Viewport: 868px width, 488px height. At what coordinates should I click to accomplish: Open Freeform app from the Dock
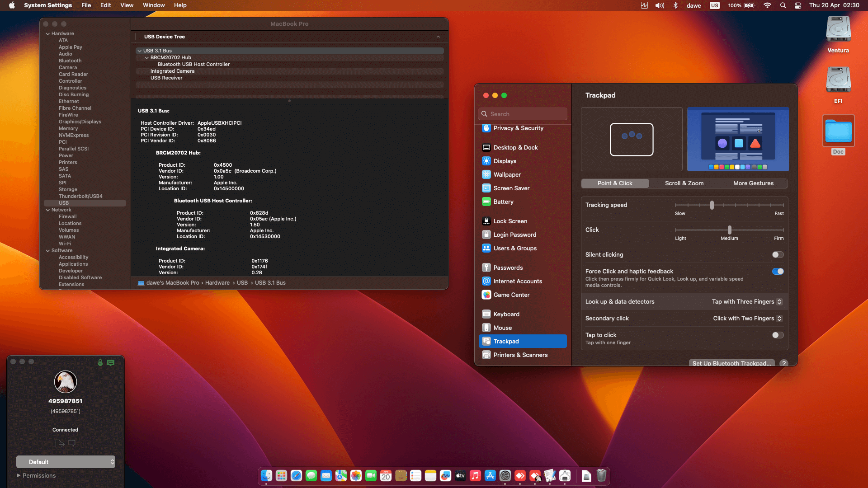[445, 476]
